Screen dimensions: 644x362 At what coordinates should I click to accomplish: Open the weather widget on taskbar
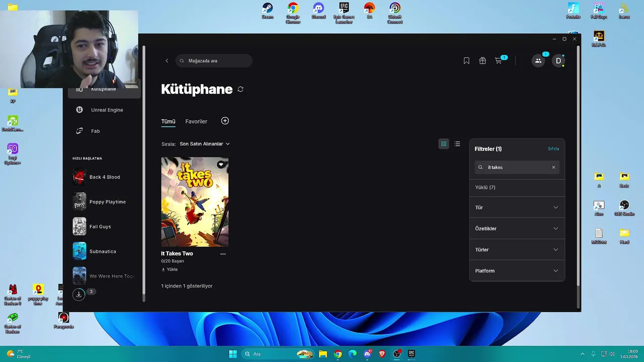coord(19,354)
